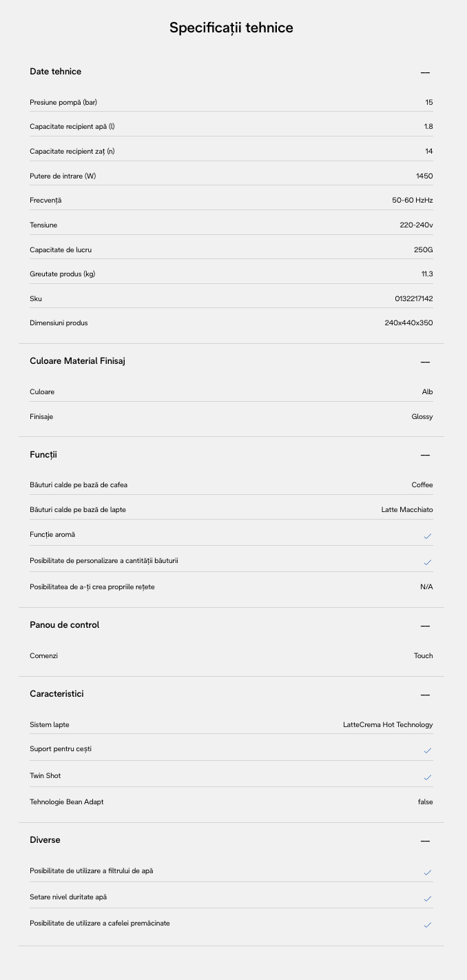This screenshot has height=980, width=467.
Task: Collapse the Caracteristici section minus icon
Action: pos(425,695)
